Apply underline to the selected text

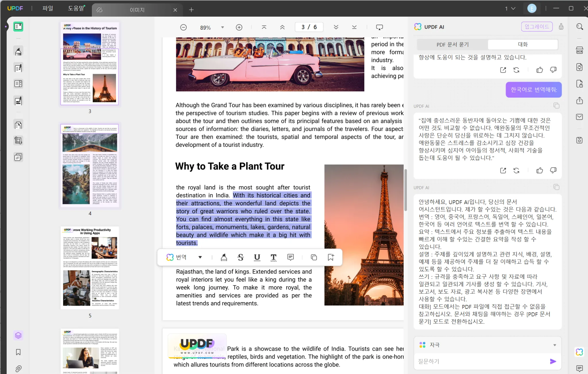pos(257,257)
